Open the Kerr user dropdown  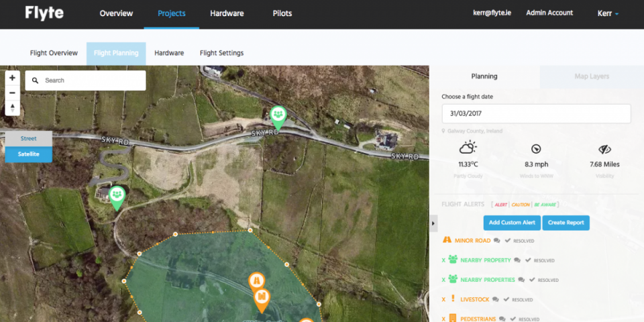[x=608, y=13]
